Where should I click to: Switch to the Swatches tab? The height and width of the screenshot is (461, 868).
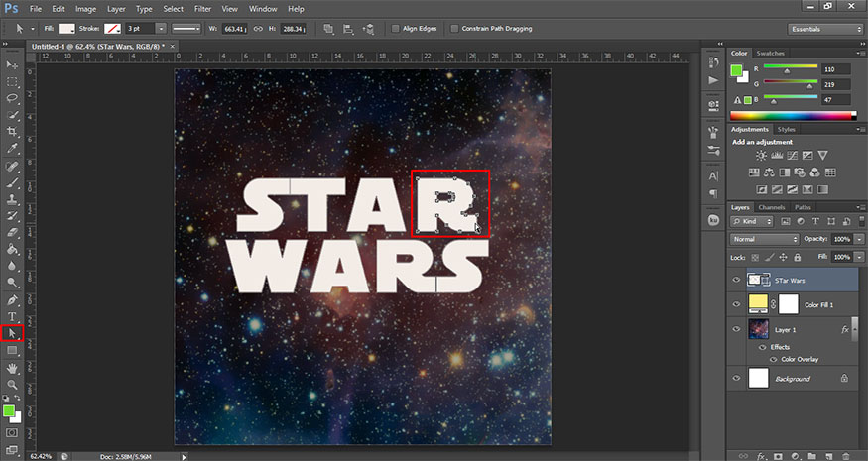coord(770,54)
